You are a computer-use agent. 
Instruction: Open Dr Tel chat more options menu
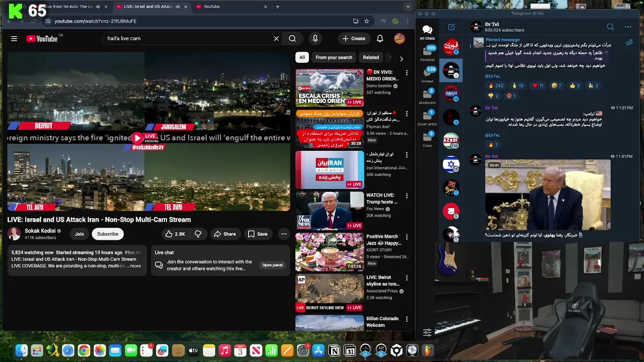628,27
